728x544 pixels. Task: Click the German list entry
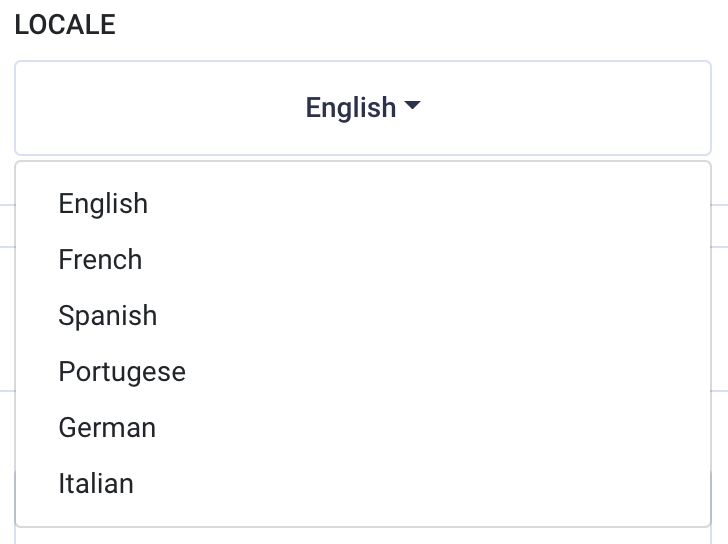point(107,428)
